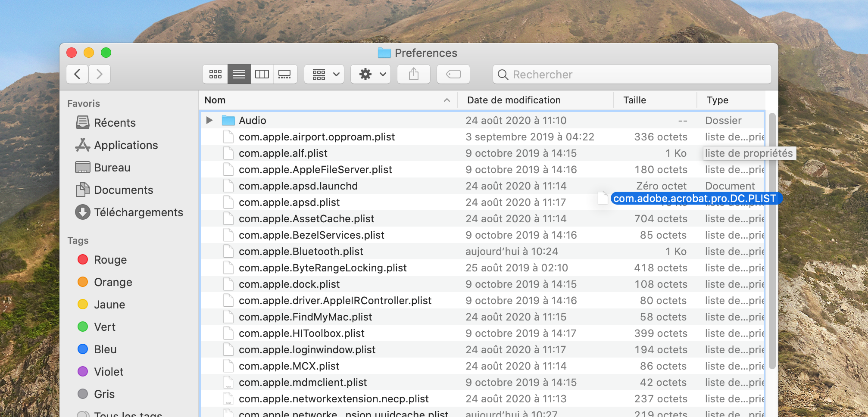This screenshot has height=417, width=868.
Task: Select the Violet tag in sidebar
Action: pos(108,372)
